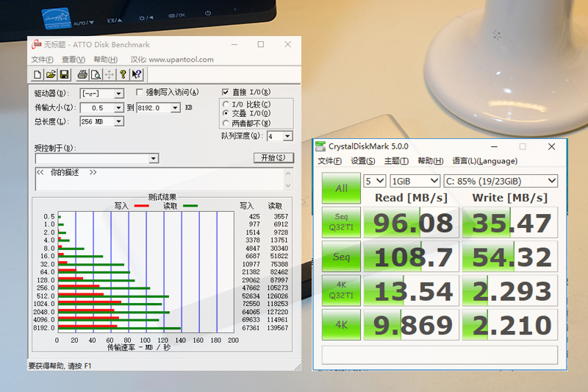Run the Seq Q32T1 test button
This screenshot has height=392, width=588.
(x=341, y=222)
